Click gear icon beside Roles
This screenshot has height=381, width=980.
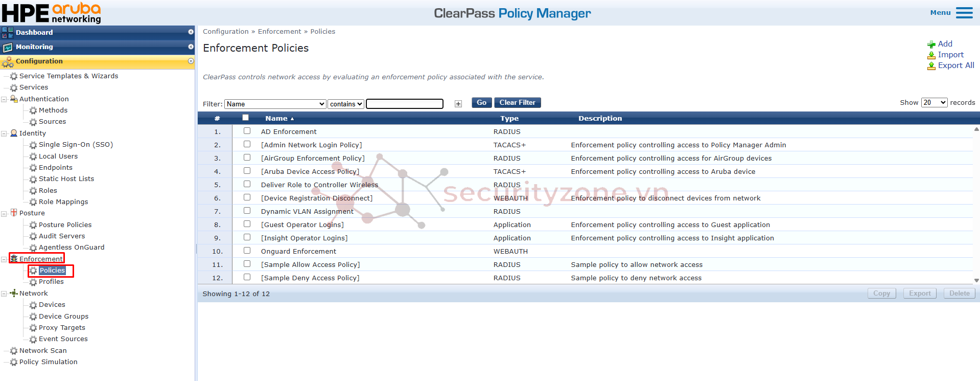pyautogui.click(x=33, y=191)
